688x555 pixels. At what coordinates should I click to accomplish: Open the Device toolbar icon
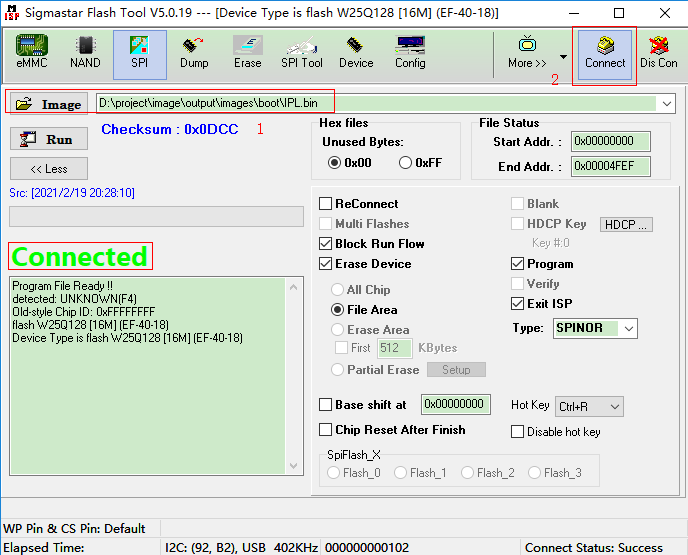coord(356,52)
